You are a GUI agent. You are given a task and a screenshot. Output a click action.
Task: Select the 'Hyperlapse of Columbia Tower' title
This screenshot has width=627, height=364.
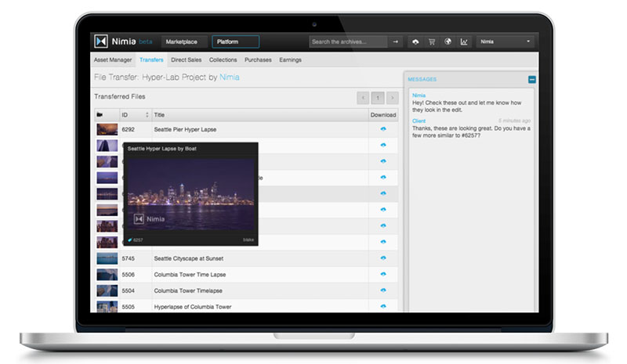(193, 307)
